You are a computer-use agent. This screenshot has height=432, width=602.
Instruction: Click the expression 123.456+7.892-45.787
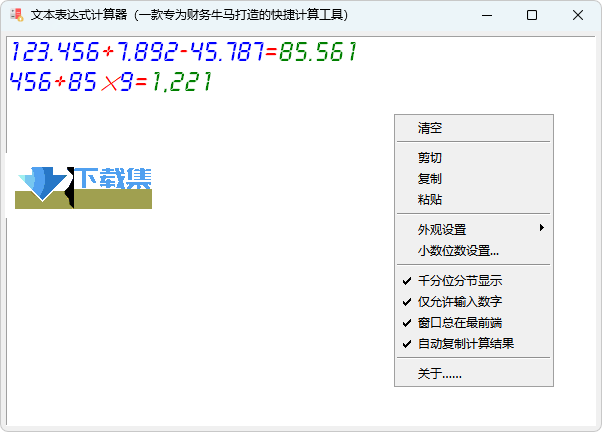137,52
